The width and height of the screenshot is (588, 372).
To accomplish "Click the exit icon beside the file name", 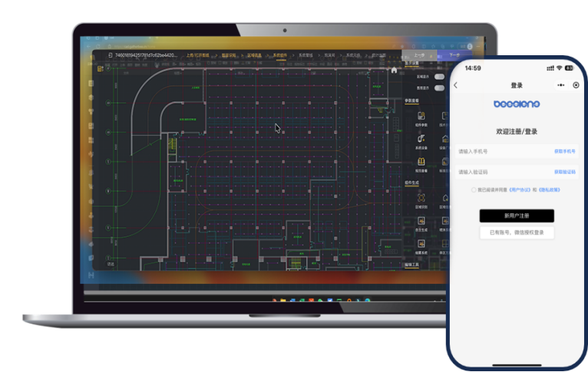I will pyautogui.click(x=110, y=55).
